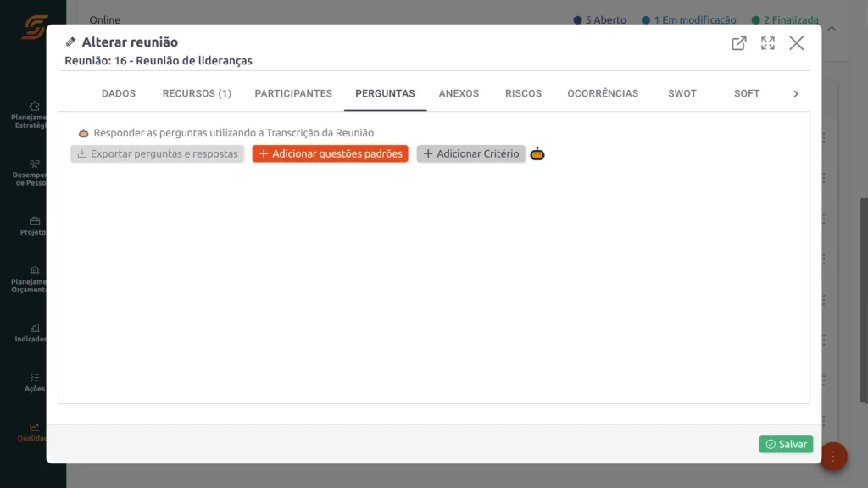This screenshot has width=868, height=488.
Task: Click the Salvar button
Action: [785, 444]
